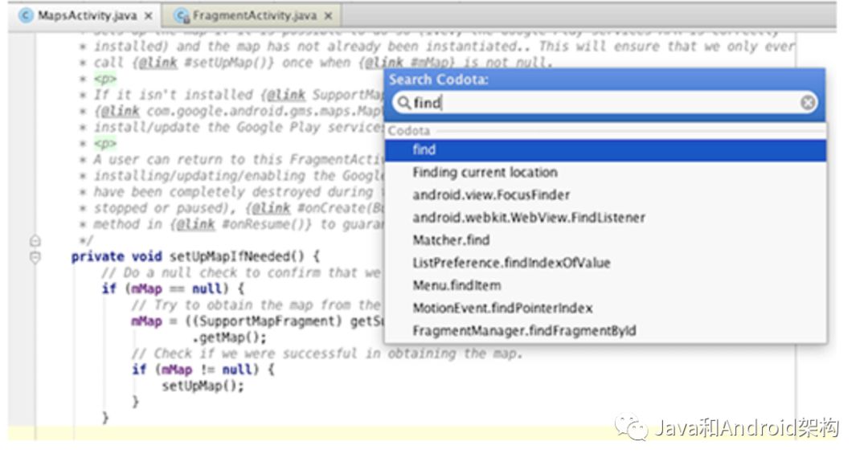Screen dimensions: 868x466
Task: Click the FragmentActivity.java class file icon
Action: point(182,15)
